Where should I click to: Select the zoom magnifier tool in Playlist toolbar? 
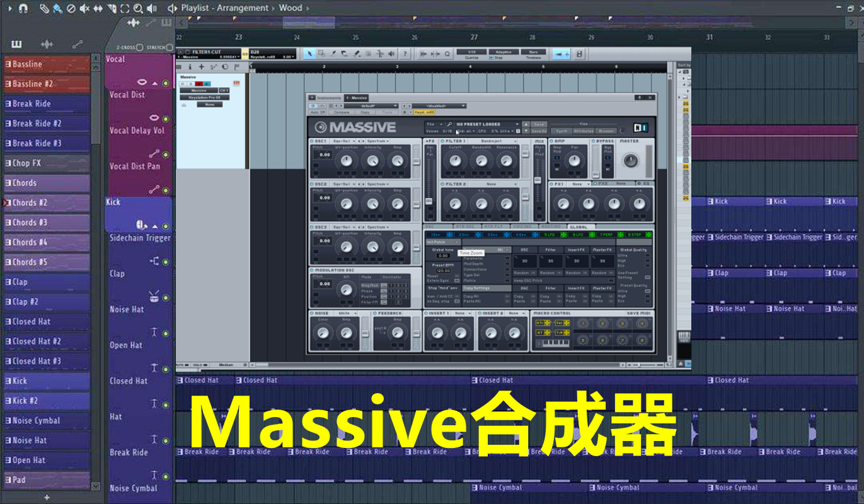[138, 9]
